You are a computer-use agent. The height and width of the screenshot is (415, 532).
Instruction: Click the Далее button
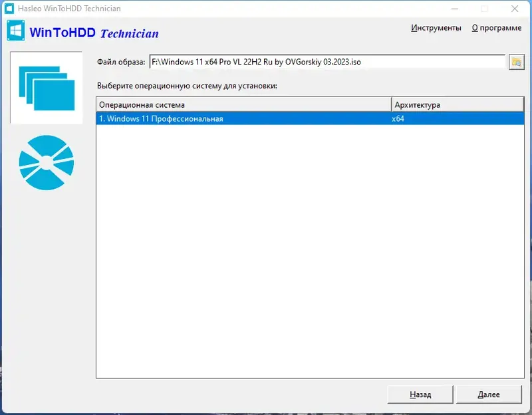489,394
